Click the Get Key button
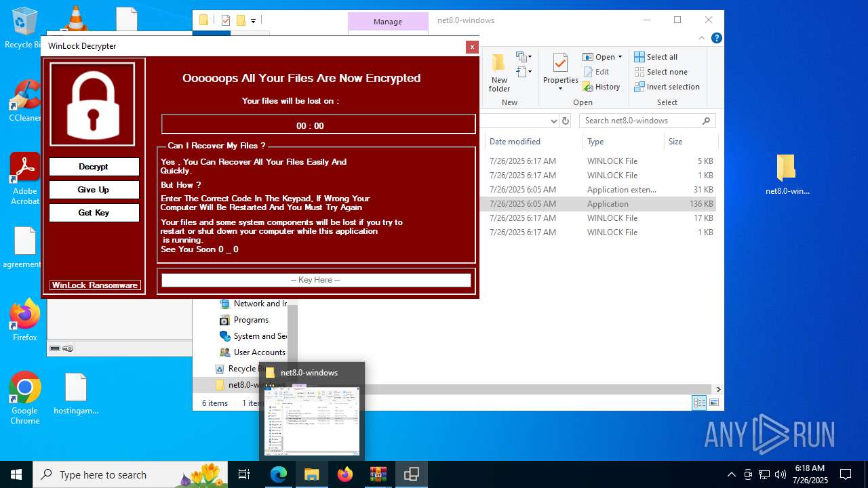Screen dimensions: 868x488 (x=94, y=213)
